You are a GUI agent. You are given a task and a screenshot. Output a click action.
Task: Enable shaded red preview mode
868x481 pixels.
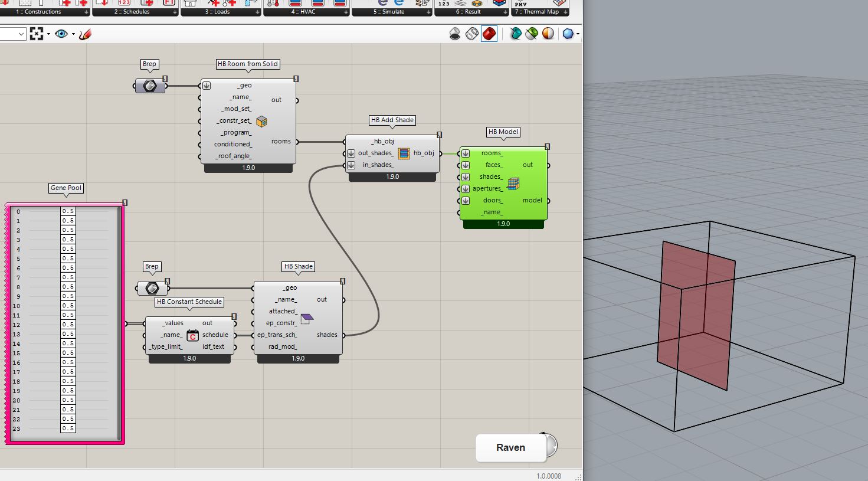(x=489, y=34)
